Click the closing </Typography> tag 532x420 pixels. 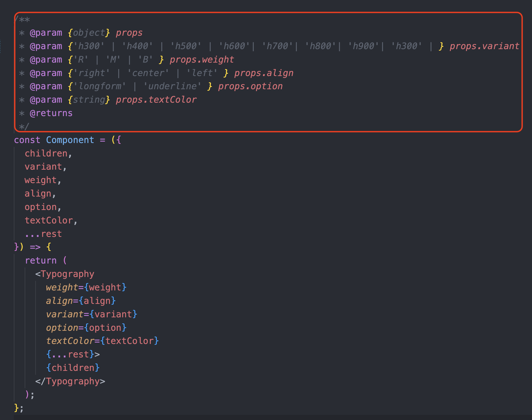70,381
